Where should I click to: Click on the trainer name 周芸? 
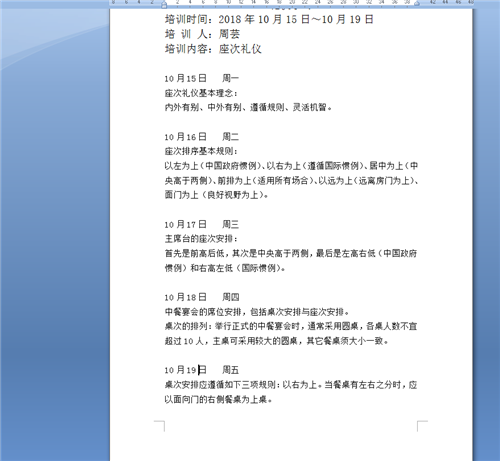[229, 34]
